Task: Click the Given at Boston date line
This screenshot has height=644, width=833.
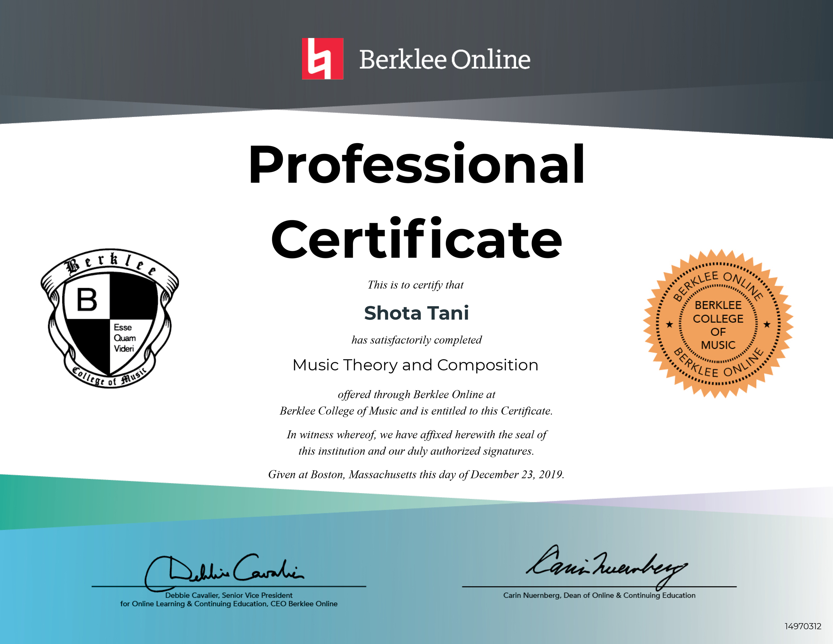Action: tap(416, 475)
